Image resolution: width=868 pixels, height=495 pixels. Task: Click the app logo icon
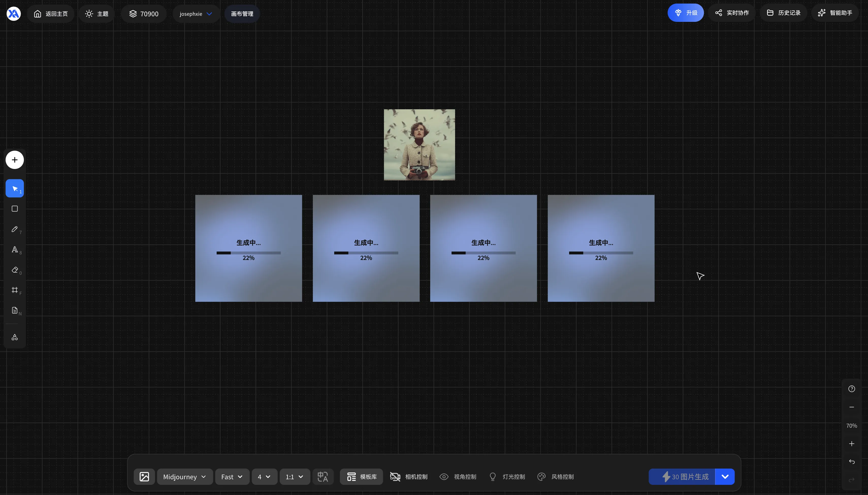click(x=14, y=14)
